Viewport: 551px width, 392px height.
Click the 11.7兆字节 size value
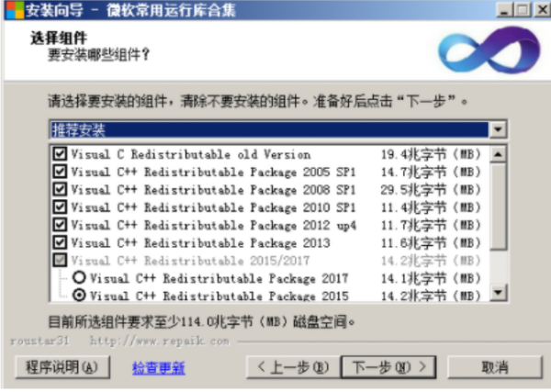coord(431,225)
